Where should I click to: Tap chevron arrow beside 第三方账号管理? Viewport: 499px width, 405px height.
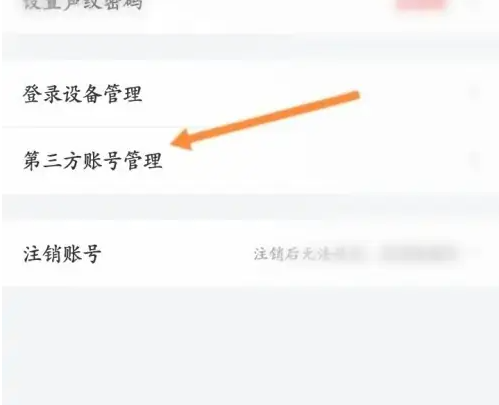coord(475,160)
